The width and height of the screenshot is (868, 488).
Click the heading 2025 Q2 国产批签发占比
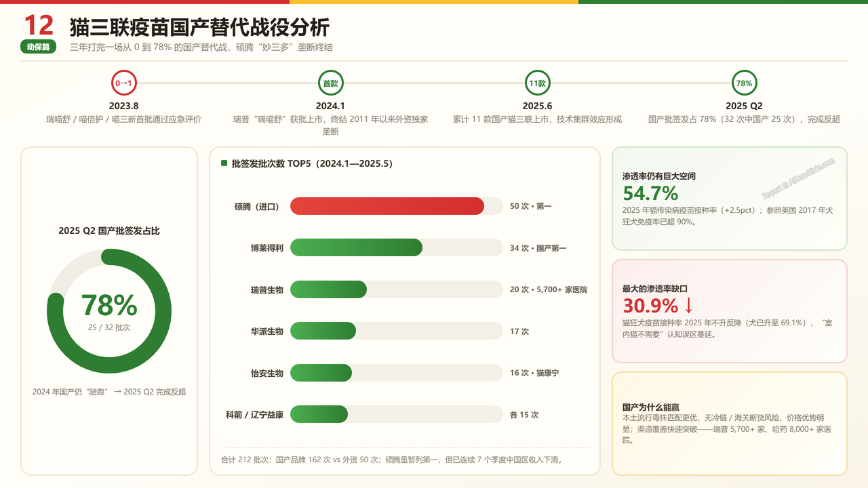(109, 231)
